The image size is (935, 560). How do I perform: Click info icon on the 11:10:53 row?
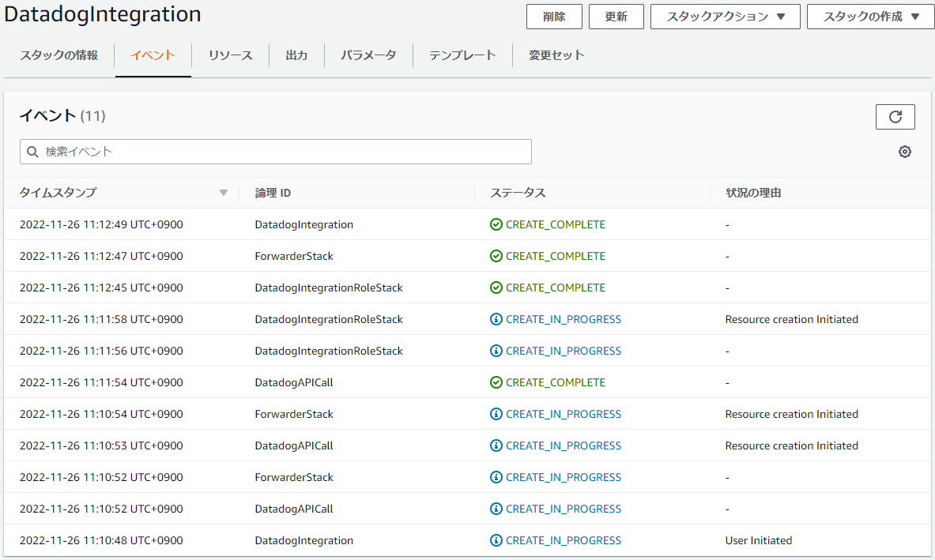point(496,445)
